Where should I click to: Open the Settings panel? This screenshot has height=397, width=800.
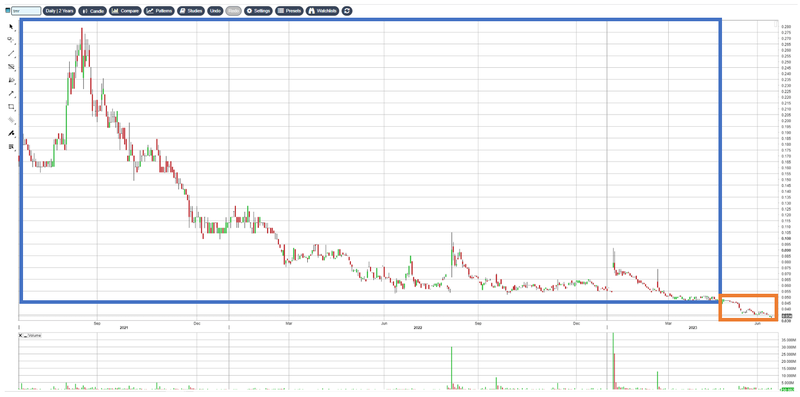coord(258,10)
